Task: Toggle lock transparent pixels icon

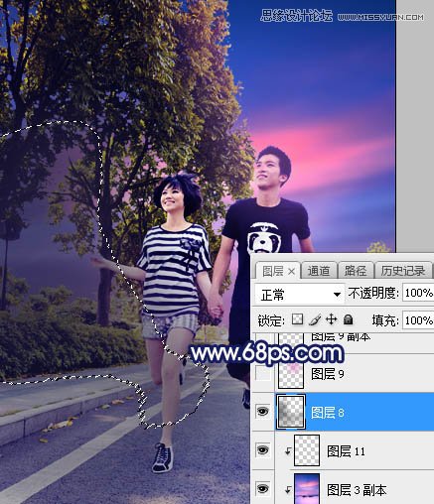Action: [x=297, y=319]
